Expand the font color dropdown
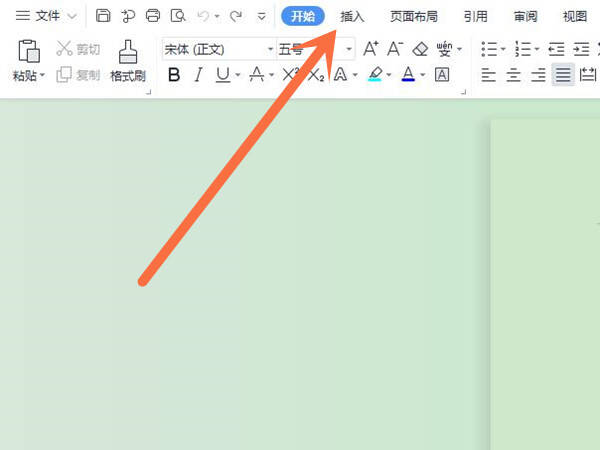This screenshot has width=600, height=450. (423, 75)
